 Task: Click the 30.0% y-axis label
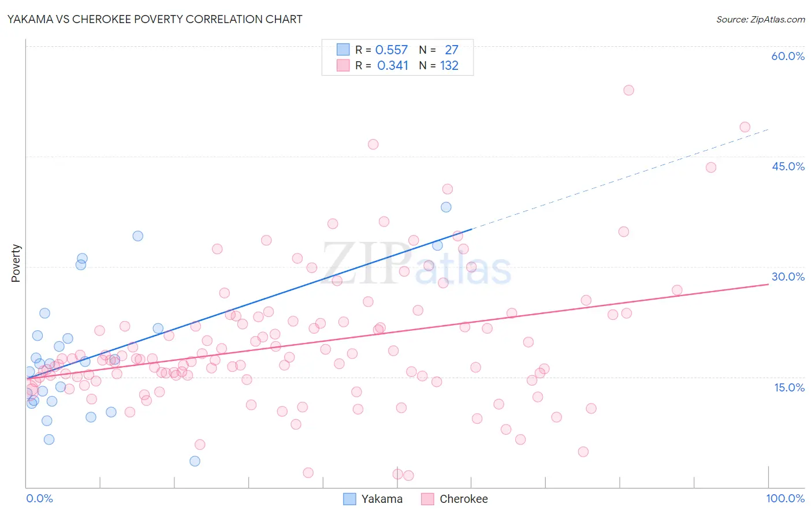788,277
